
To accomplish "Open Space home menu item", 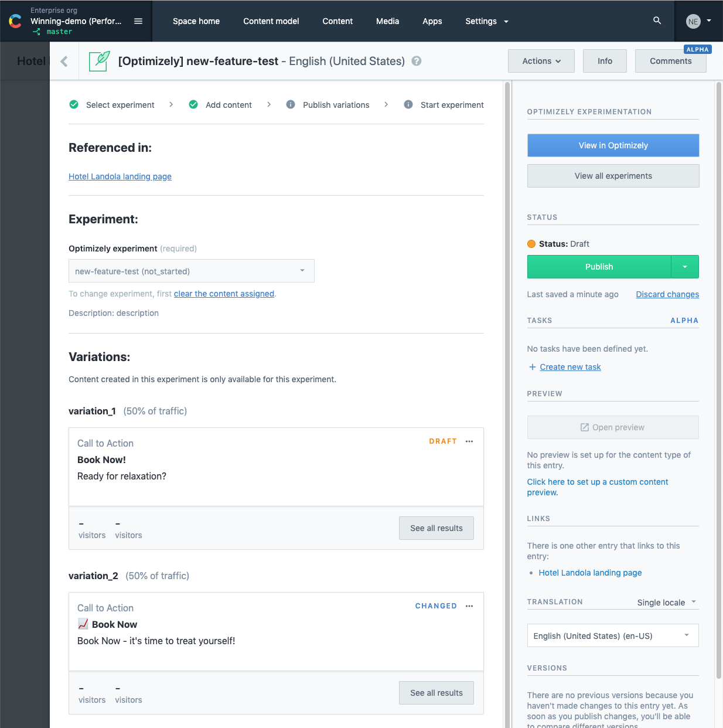I will pos(196,21).
